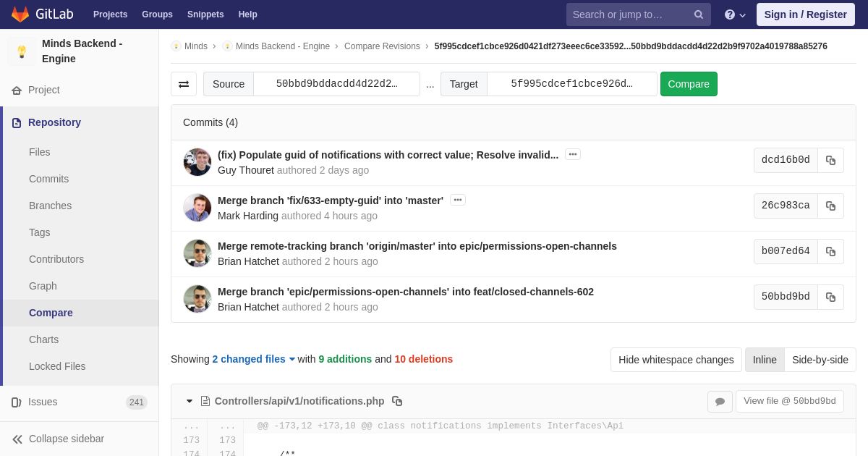Open View file @ 50bbd9bd
This screenshot has width=868, height=456.
point(790,401)
